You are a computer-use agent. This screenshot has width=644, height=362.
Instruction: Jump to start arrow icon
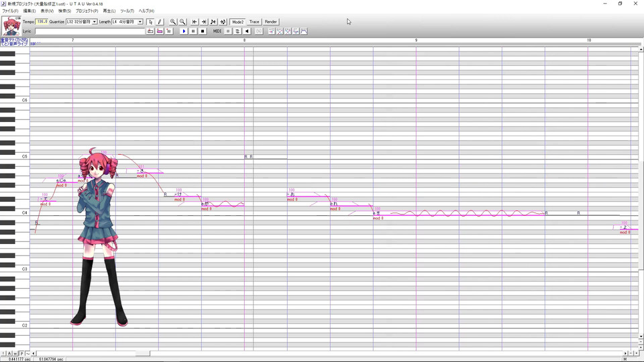click(x=195, y=21)
